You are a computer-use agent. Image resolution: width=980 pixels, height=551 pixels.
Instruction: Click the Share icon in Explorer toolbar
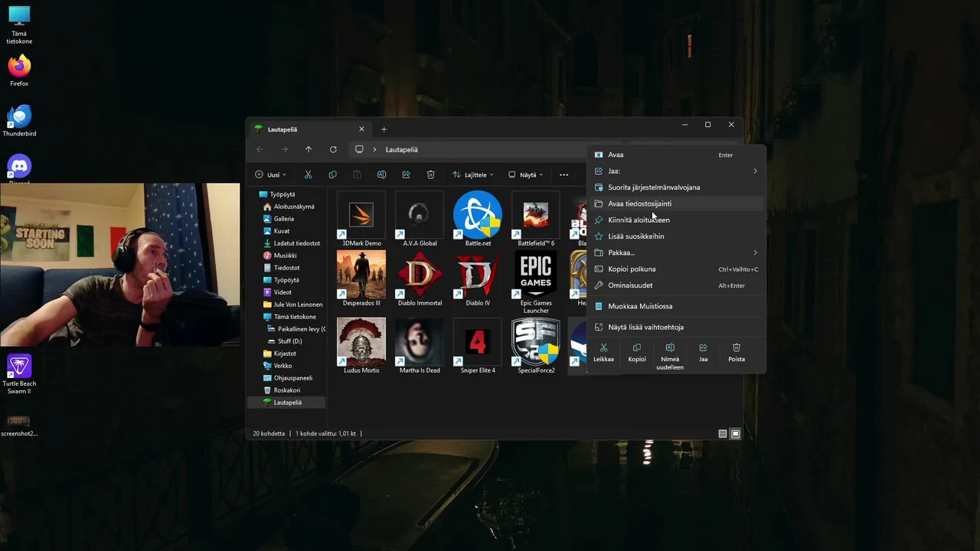click(406, 174)
